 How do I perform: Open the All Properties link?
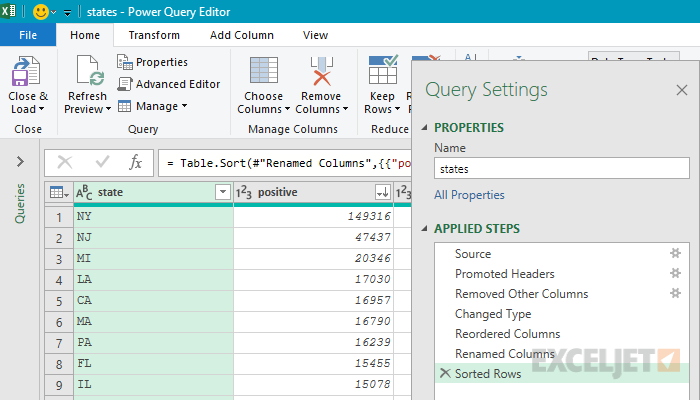pyautogui.click(x=469, y=195)
